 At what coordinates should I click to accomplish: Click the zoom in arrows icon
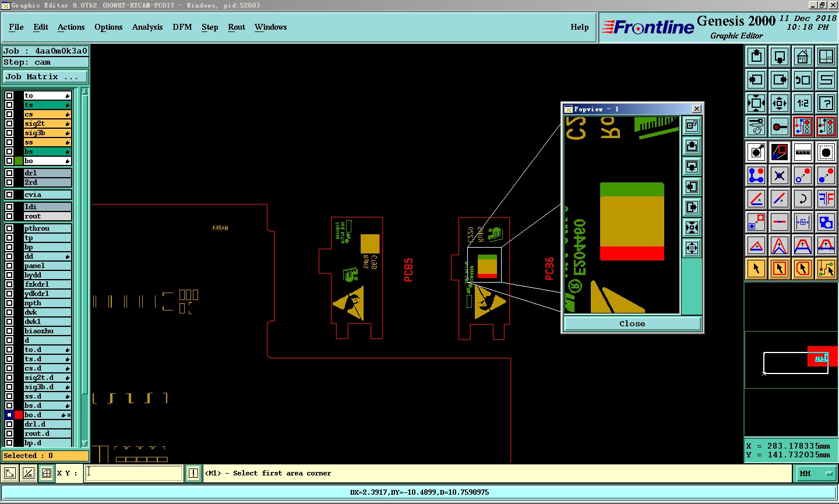(x=756, y=103)
